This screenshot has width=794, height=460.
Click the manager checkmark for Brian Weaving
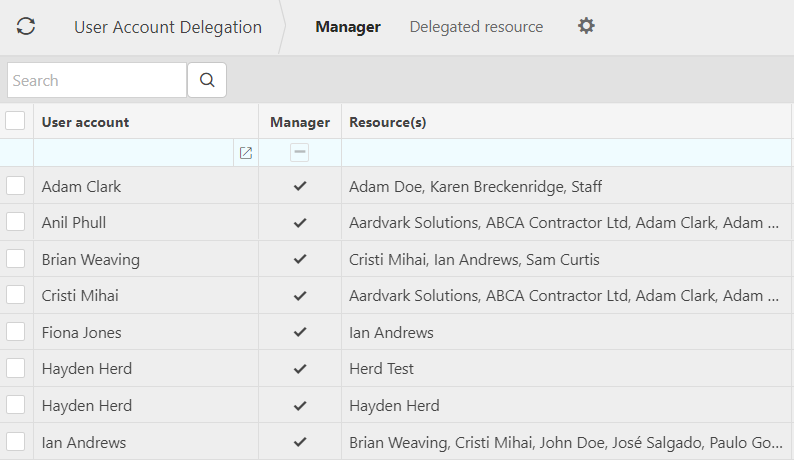[300, 259]
